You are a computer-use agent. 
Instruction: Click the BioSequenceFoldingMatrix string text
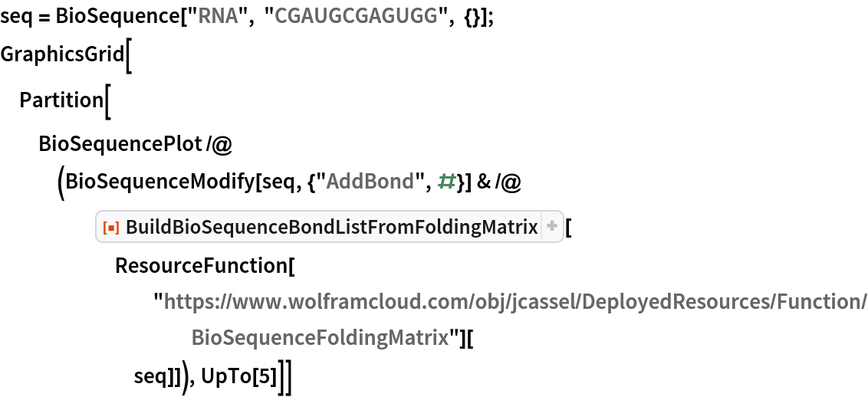coord(320,337)
